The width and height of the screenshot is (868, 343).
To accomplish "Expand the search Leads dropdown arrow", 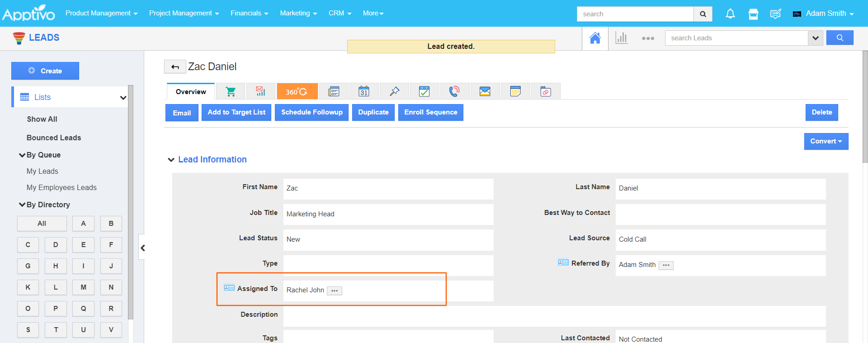I will point(815,38).
